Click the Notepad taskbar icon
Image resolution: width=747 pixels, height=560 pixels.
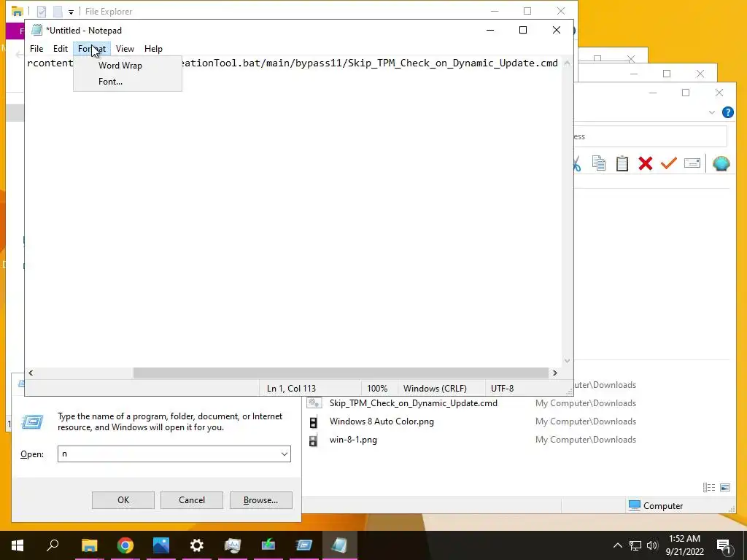[340, 545]
